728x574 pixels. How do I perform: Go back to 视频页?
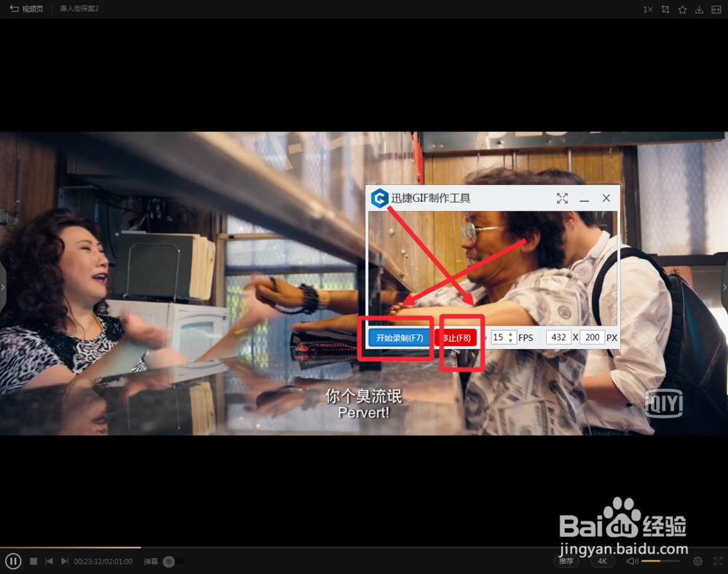click(x=26, y=9)
